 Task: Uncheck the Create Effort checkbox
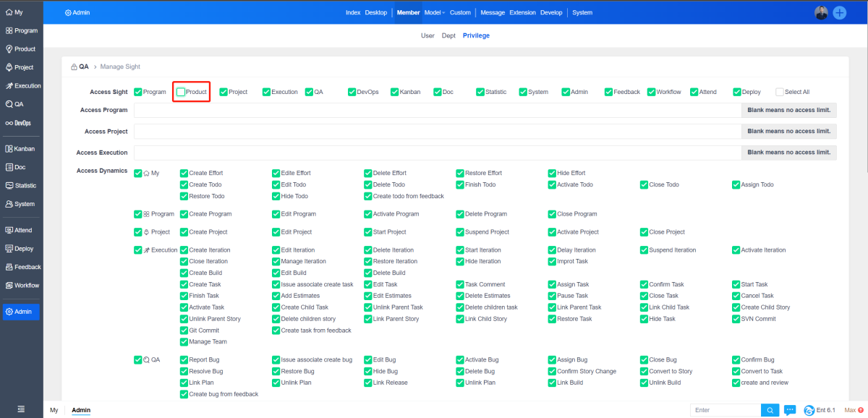pos(184,174)
